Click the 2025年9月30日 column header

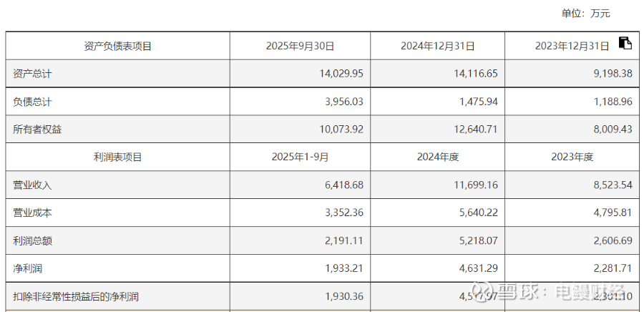300,47
